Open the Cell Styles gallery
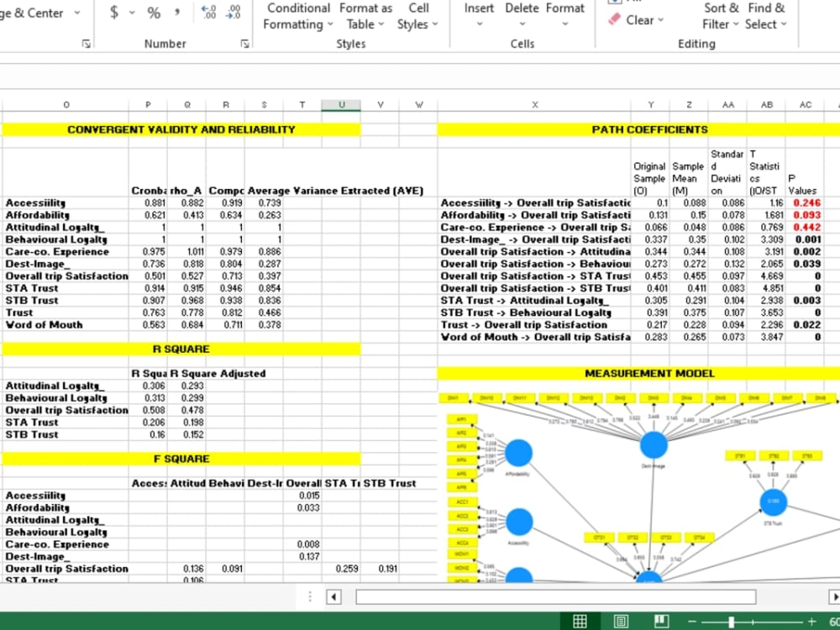Screen dimensions: 840x630 (x=417, y=17)
